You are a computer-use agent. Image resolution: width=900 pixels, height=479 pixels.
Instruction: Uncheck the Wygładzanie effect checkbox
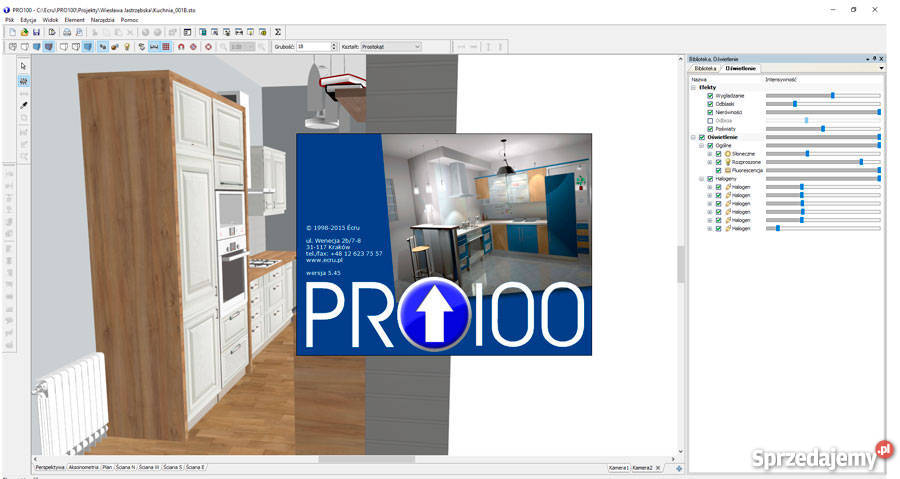click(710, 96)
